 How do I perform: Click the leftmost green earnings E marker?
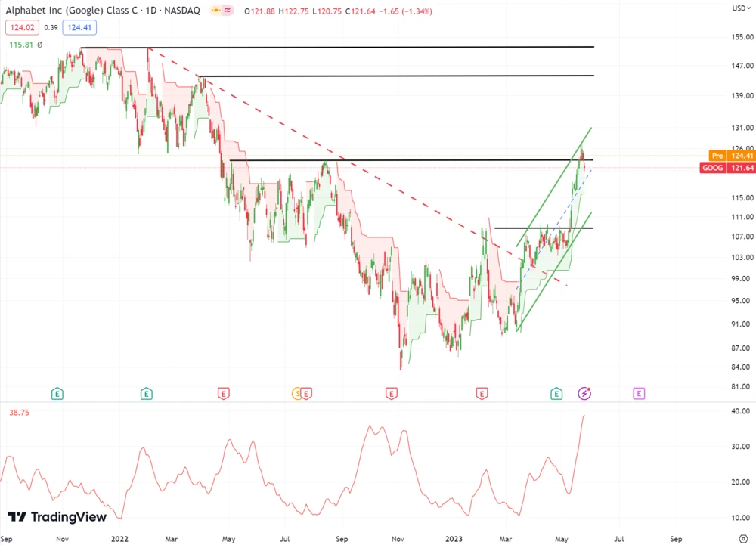tap(57, 393)
